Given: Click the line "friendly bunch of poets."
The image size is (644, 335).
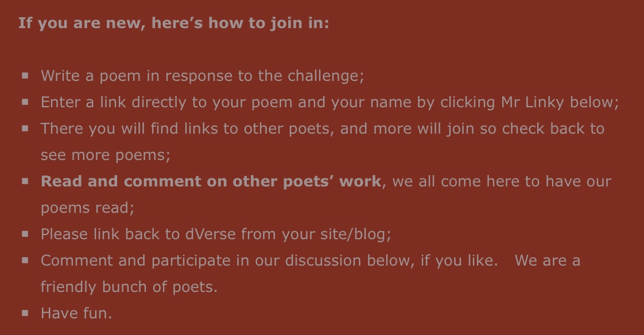Looking at the screenshot, I should (129, 287).
